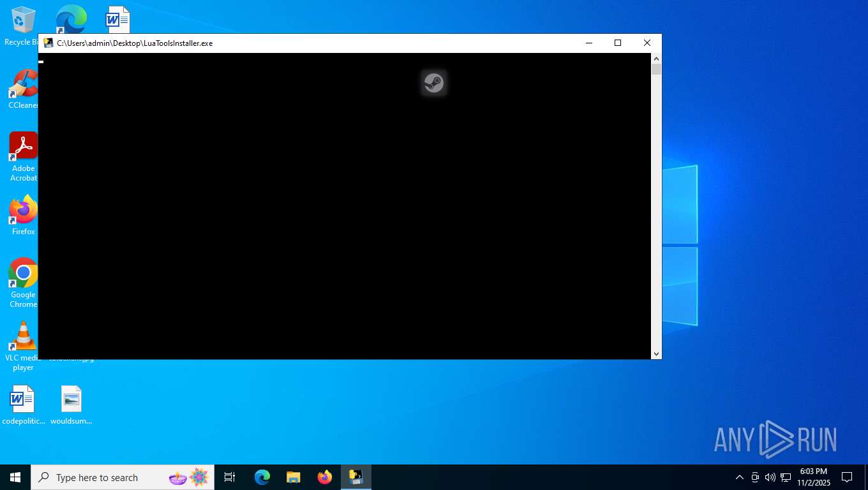Open Task View on taskbar
This screenshot has height=490, width=868.
(x=230, y=477)
